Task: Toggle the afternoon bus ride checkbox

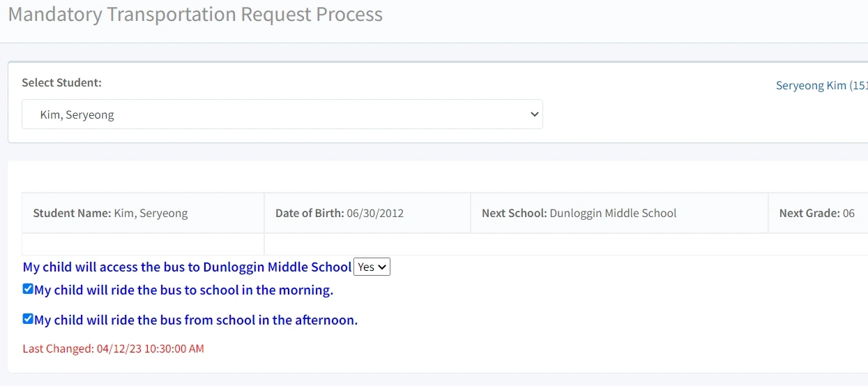Action: 28,319
